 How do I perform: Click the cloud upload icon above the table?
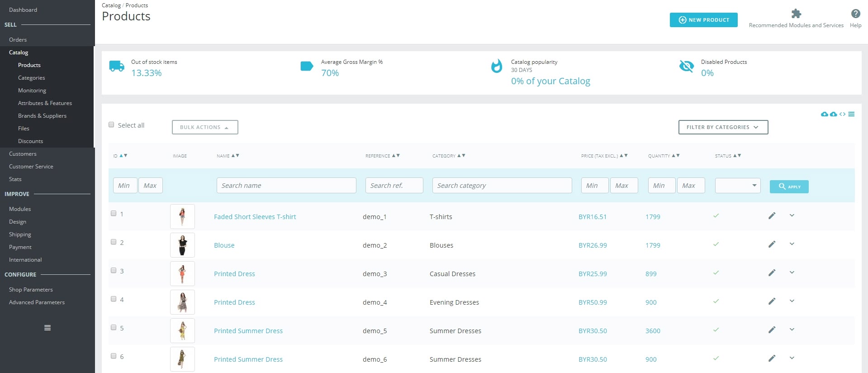tap(824, 114)
